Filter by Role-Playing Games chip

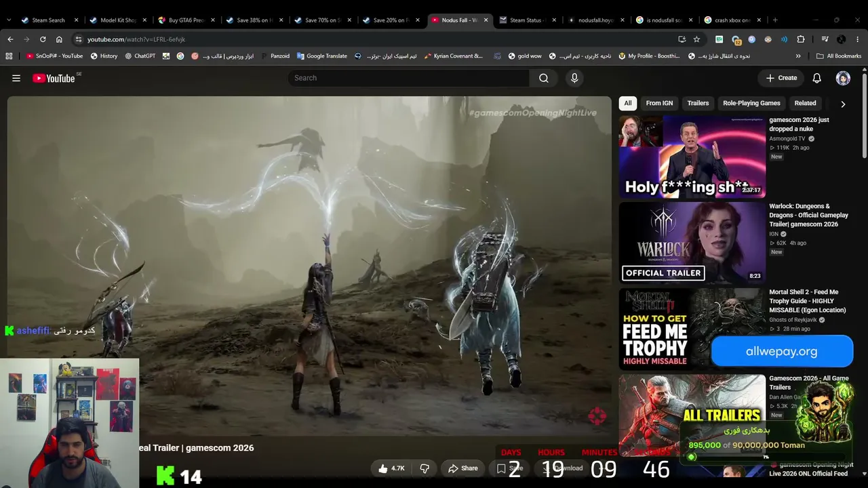[751, 103]
